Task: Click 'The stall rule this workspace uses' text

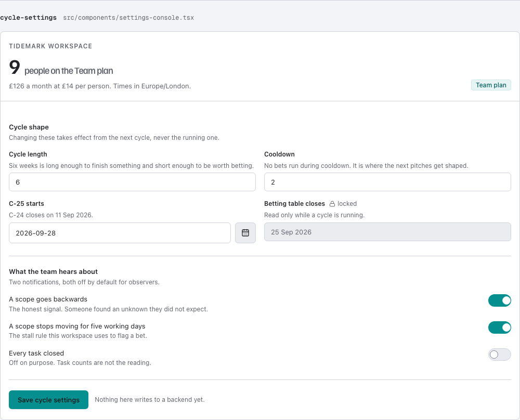Action: click(x=78, y=336)
